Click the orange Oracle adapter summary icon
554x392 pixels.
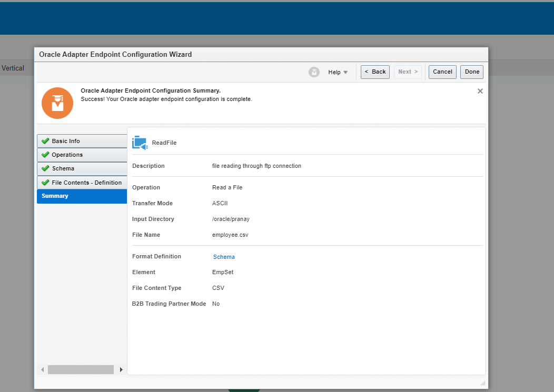tap(57, 103)
